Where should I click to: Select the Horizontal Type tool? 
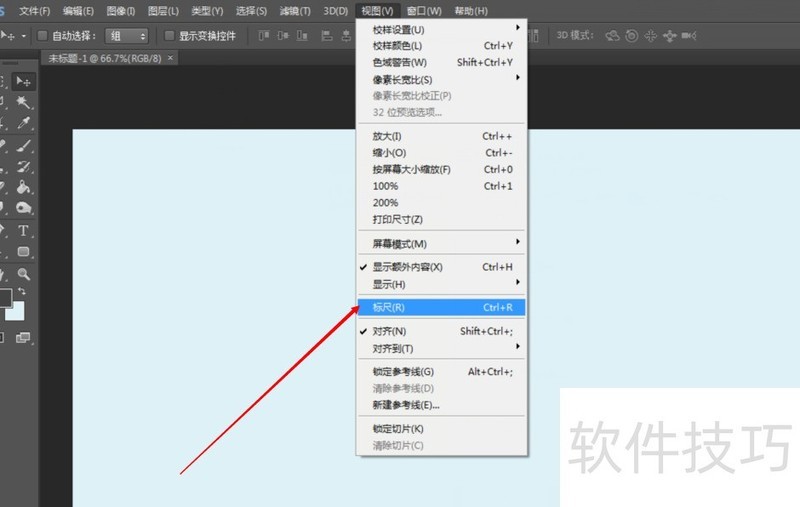[23, 231]
